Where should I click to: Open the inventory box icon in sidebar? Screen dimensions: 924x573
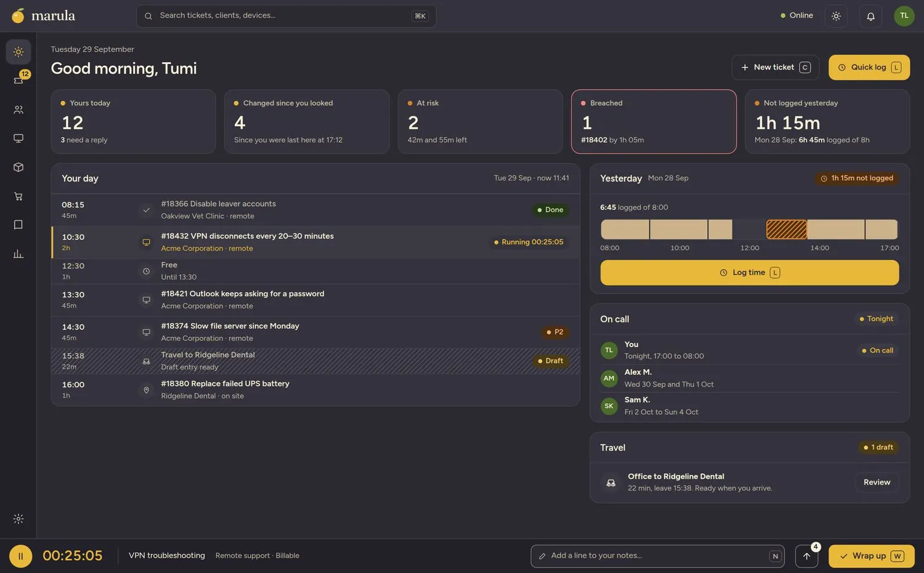[18, 167]
